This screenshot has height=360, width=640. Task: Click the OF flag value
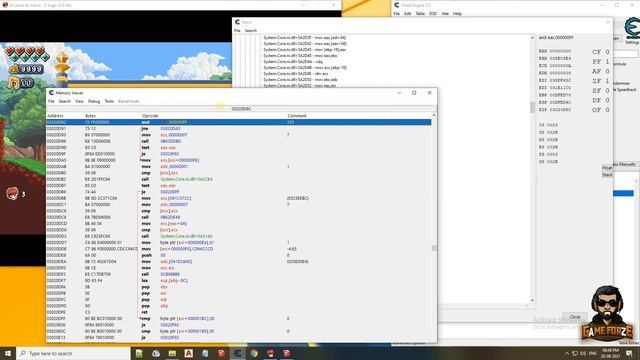point(607,110)
